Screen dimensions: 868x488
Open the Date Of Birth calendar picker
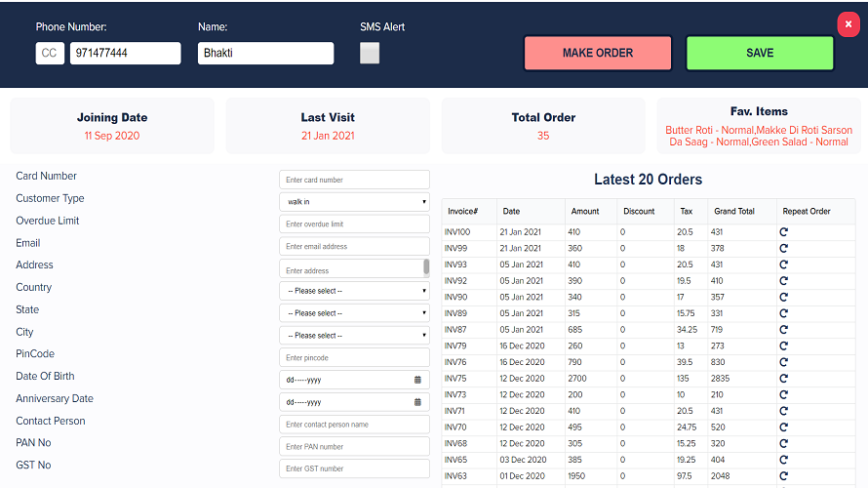[x=417, y=380]
